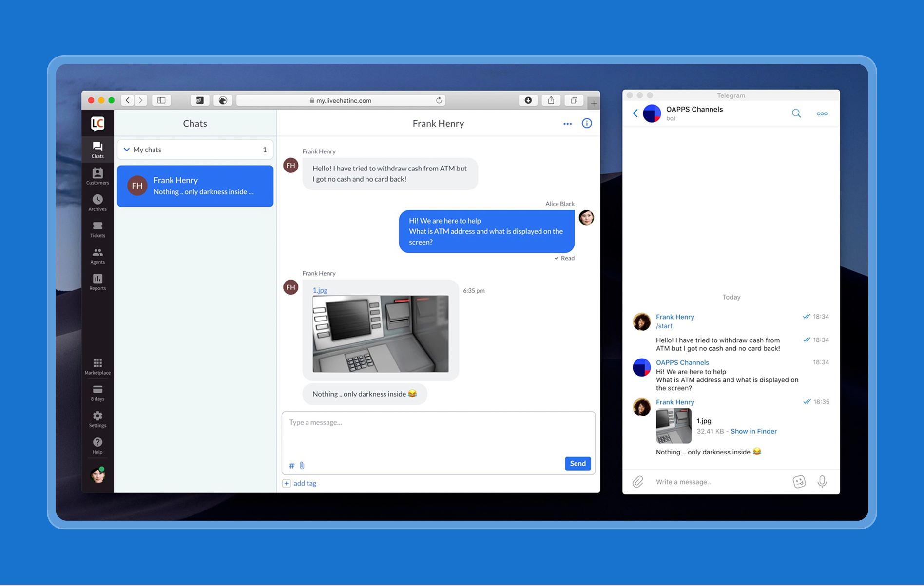Open the Customers section in sidebar
The width and height of the screenshot is (924, 586).
tap(97, 176)
